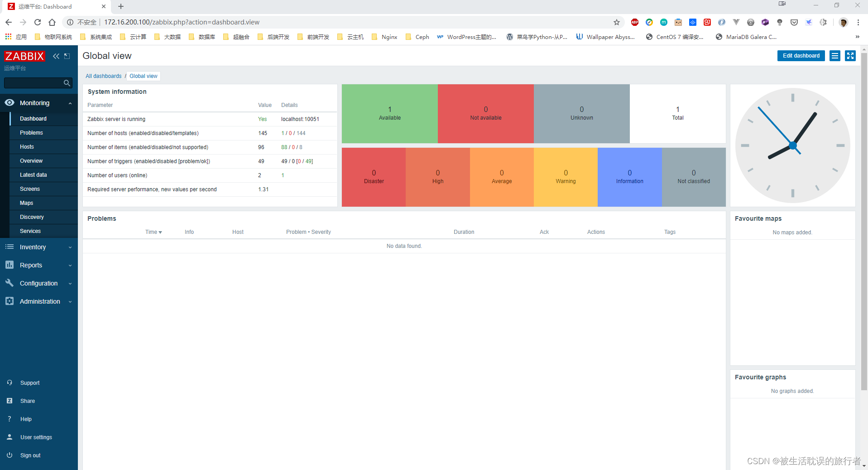868x470 pixels.
Task: Open the AdBlock Plus extension icon
Action: [635, 22]
